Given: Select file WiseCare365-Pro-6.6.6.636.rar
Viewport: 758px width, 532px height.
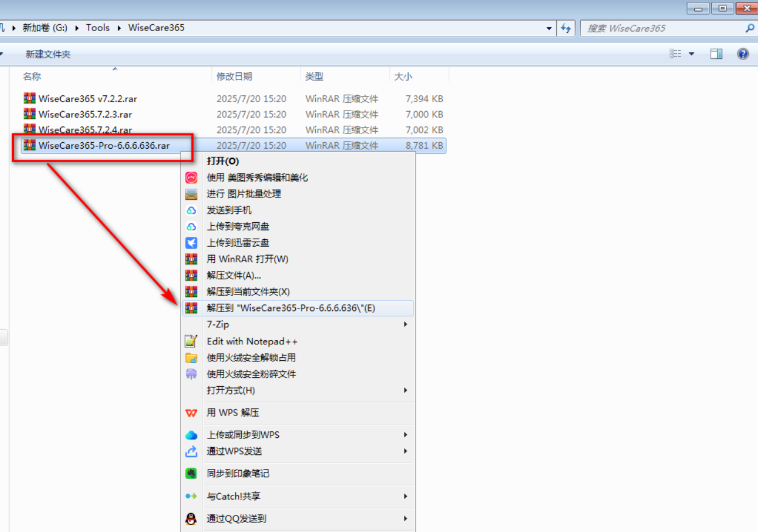Looking at the screenshot, I should click(104, 146).
